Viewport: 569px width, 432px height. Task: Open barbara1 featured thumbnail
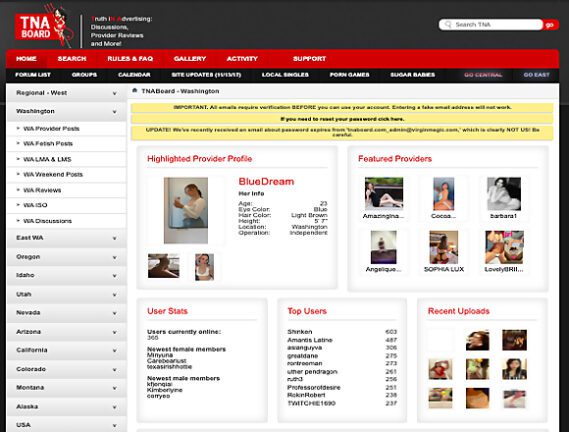pyautogui.click(x=504, y=194)
